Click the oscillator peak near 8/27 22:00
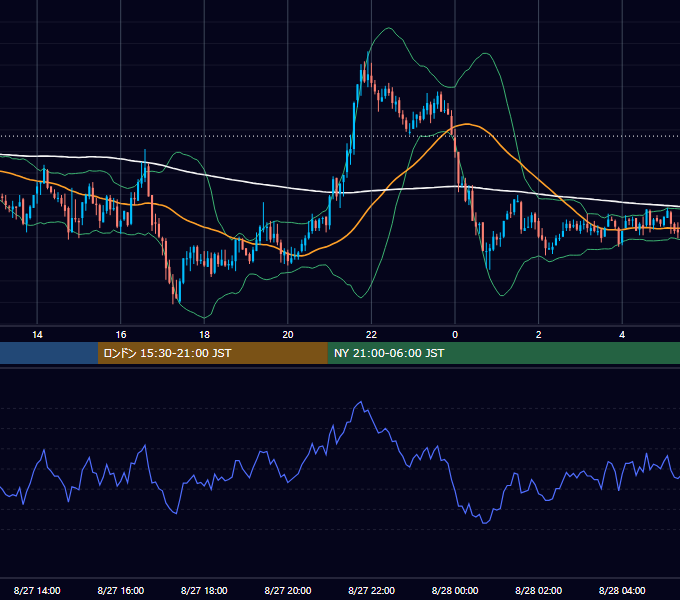 (x=361, y=402)
